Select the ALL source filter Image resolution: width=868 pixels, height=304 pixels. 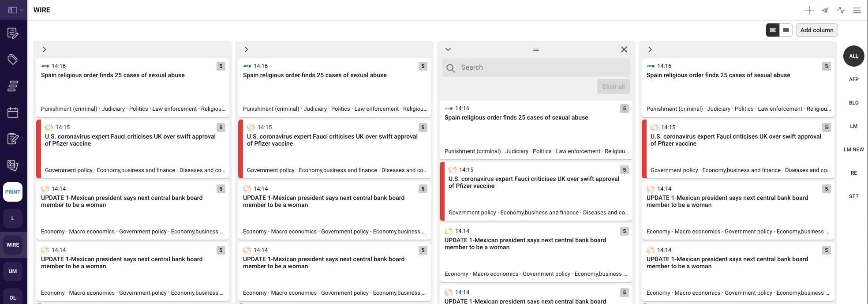pos(853,56)
